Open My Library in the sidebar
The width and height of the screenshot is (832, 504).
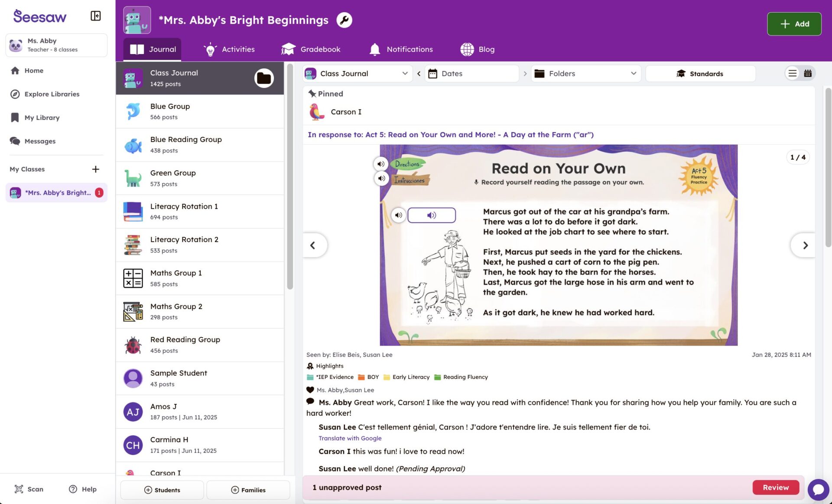[42, 117]
